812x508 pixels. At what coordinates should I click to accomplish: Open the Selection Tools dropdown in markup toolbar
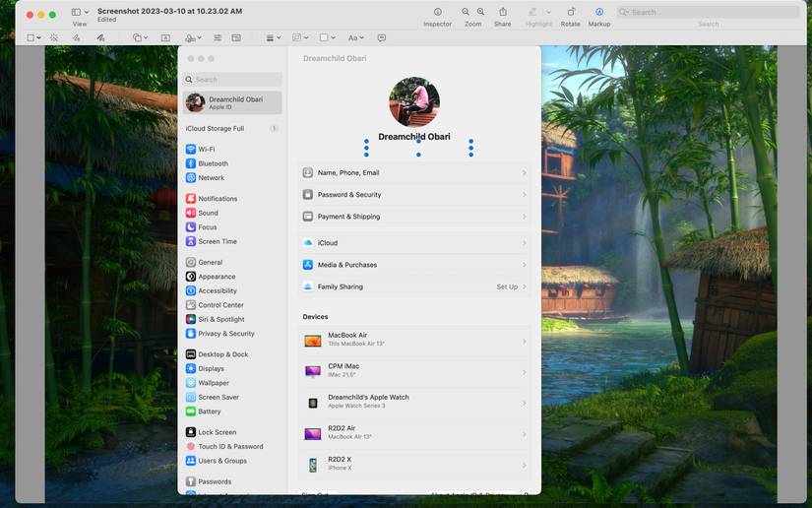[33, 37]
